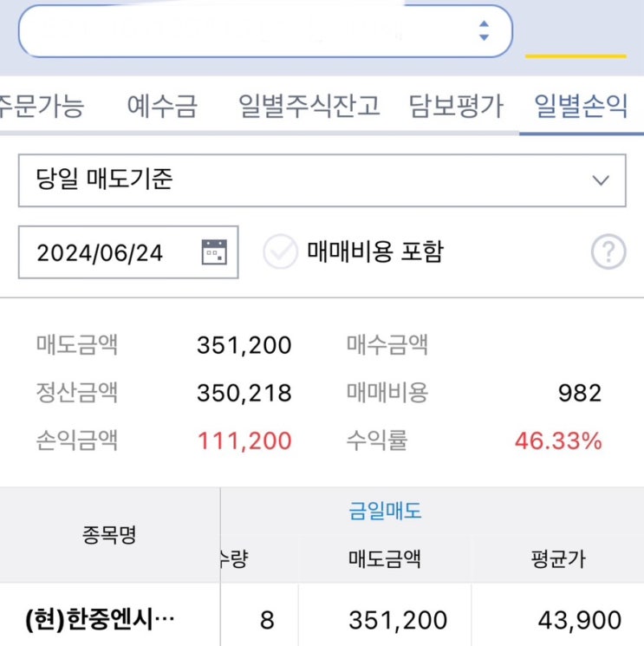Screen dimensions: 644x646
Task: Click the 수량 column header
Action: pos(236,558)
